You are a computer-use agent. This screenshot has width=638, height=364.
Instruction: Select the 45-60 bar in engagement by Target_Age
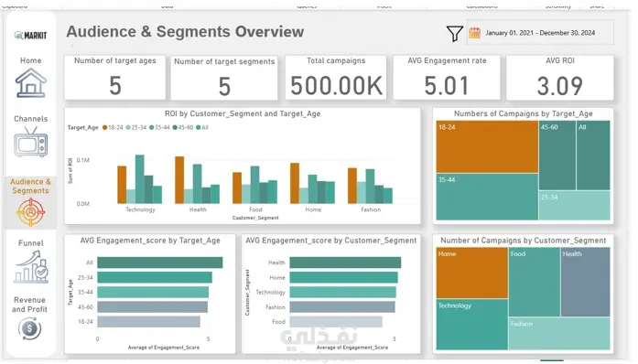153,307
